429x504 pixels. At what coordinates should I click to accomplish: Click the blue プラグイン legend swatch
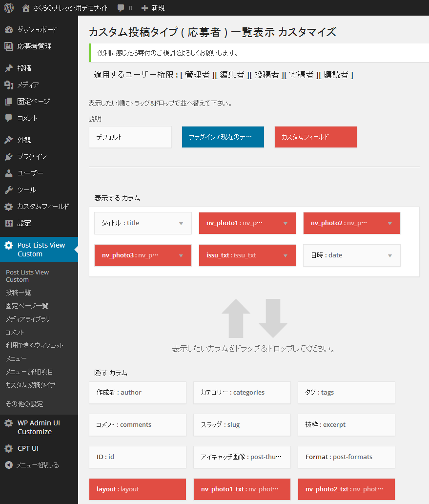click(223, 137)
